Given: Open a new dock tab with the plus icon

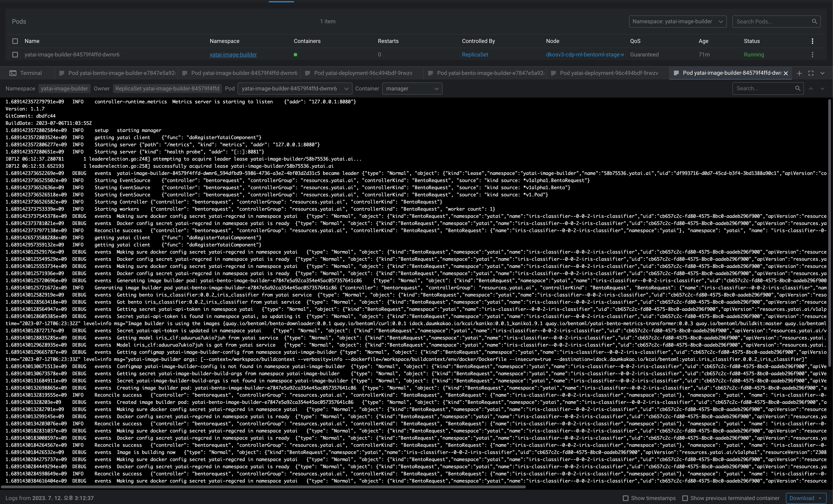Looking at the screenshot, I should click(800, 73).
